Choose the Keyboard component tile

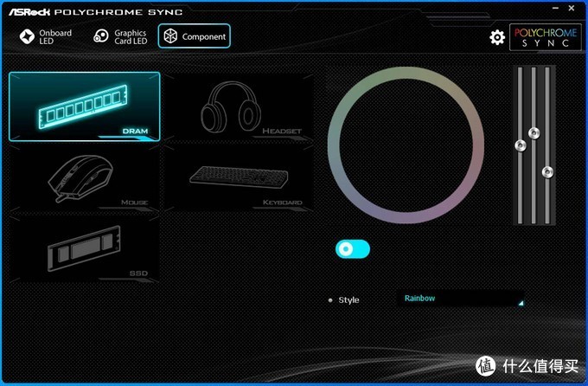[x=239, y=178]
